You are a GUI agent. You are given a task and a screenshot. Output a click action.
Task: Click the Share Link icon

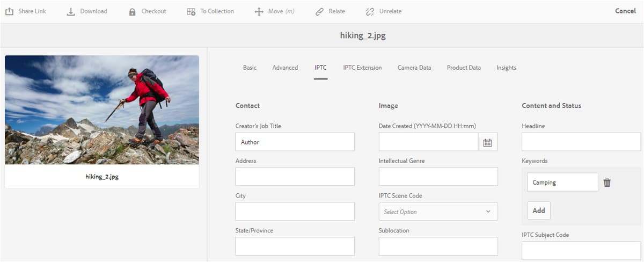pos(9,11)
